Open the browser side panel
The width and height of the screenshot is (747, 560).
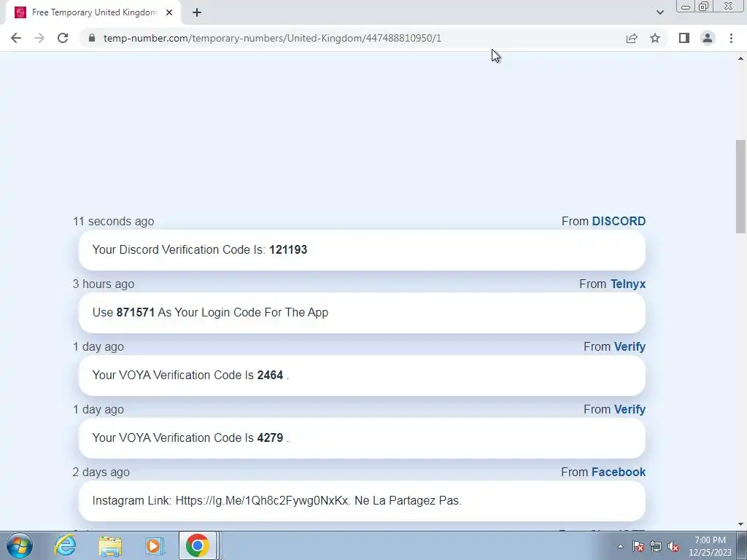684,38
